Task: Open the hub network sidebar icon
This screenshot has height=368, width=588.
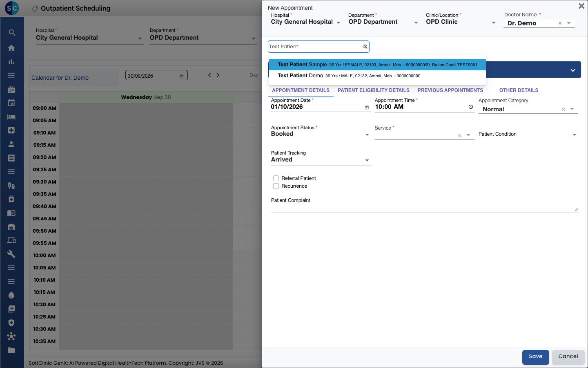Action: coord(11,337)
